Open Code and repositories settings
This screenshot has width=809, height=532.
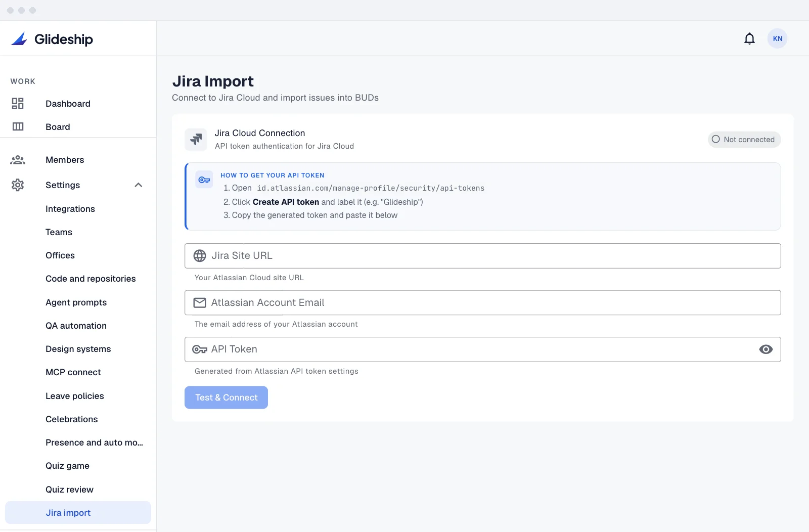[91, 279]
